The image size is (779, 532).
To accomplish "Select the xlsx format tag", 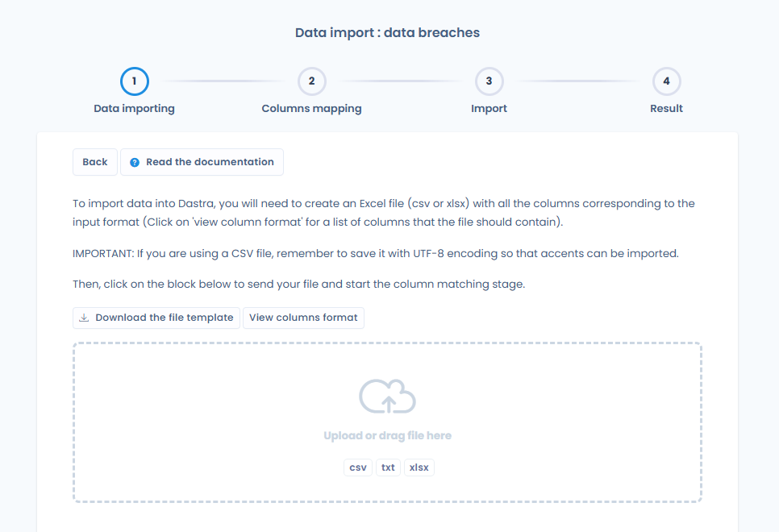I will pyautogui.click(x=419, y=468).
